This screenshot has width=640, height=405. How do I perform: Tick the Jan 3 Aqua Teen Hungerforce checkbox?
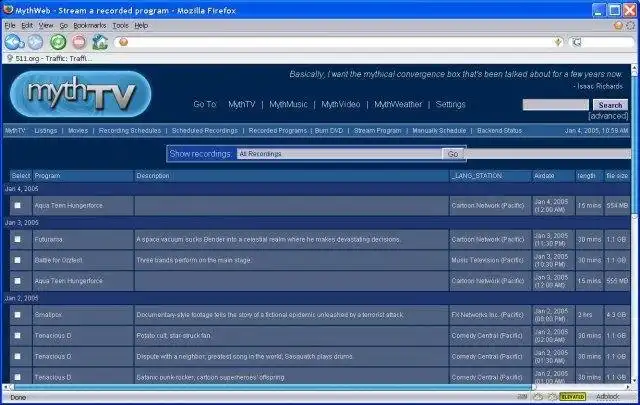tap(18, 281)
